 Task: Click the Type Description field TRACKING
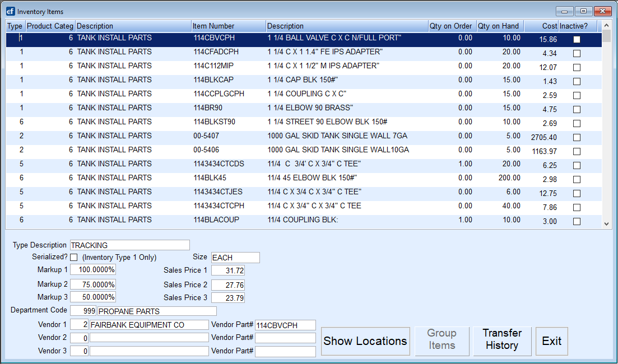click(x=129, y=245)
